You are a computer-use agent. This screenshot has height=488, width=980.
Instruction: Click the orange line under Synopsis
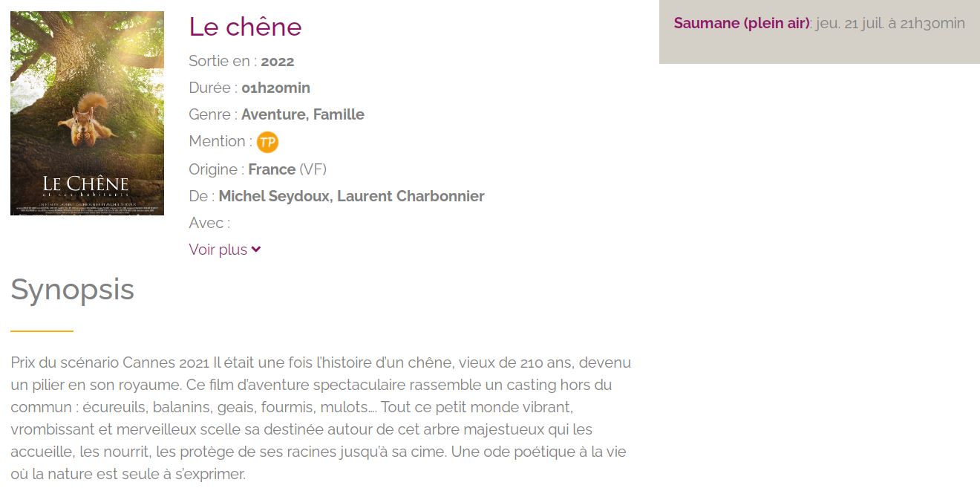click(42, 331)
